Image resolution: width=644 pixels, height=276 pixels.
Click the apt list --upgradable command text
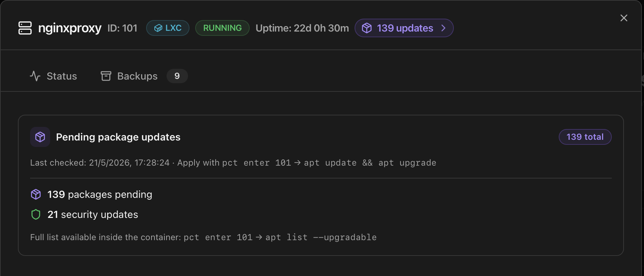click(321, 237)
